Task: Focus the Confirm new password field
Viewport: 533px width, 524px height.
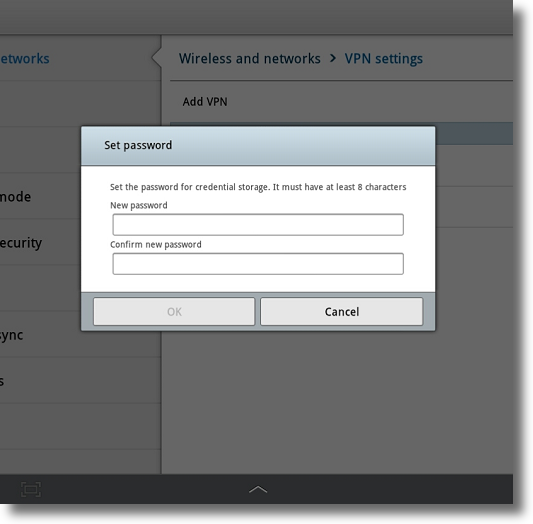Action: (x=258, y=264)
